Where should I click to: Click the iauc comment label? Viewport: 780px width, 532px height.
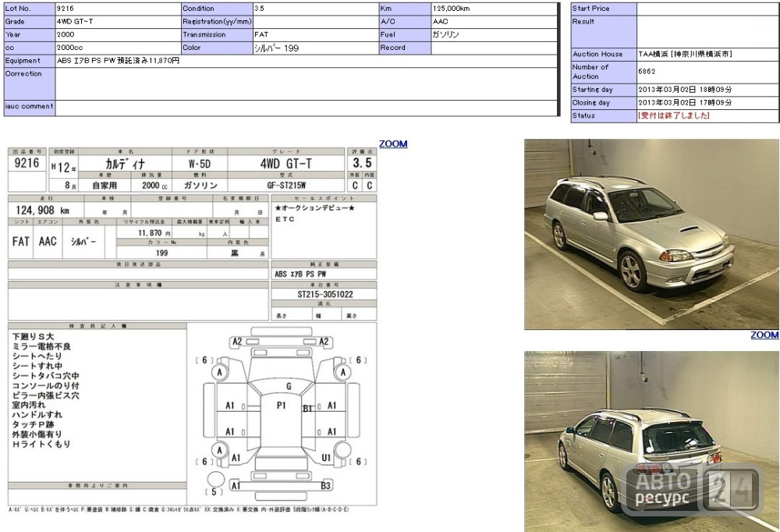click(30, 106)
